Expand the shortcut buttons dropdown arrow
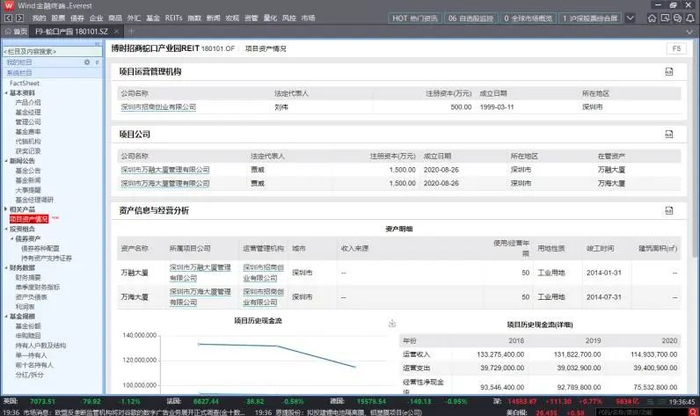700x416 pixels. point(630,18)
